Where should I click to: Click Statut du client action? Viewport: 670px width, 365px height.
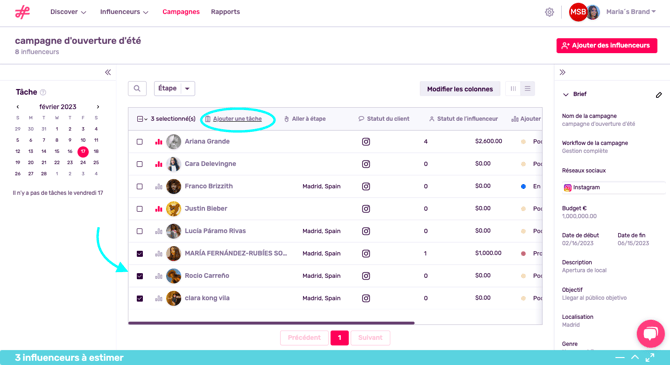click(x=384, y=119)
